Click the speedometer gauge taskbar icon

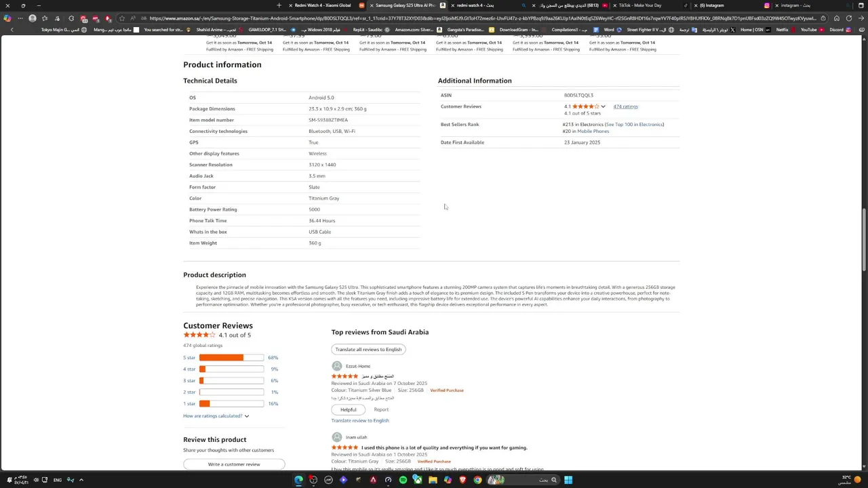click(x=388, y=480)
